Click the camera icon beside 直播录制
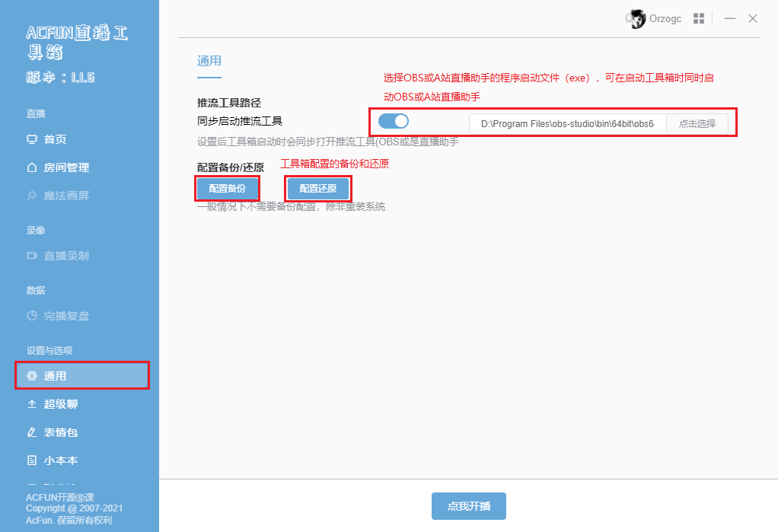This screenshot has height=532, width=778. (x=32, y=256)
